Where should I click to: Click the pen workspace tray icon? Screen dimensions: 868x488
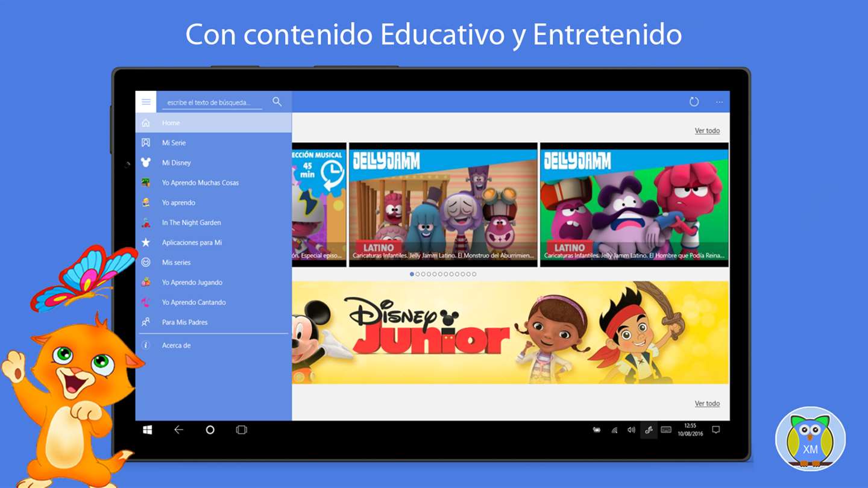tap(649, 430)
